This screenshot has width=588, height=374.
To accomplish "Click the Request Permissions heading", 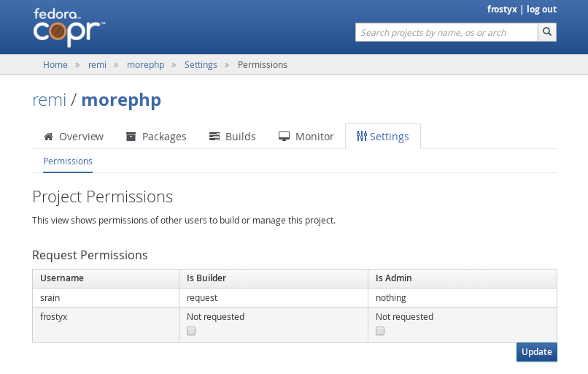I will tap(90, 256).
